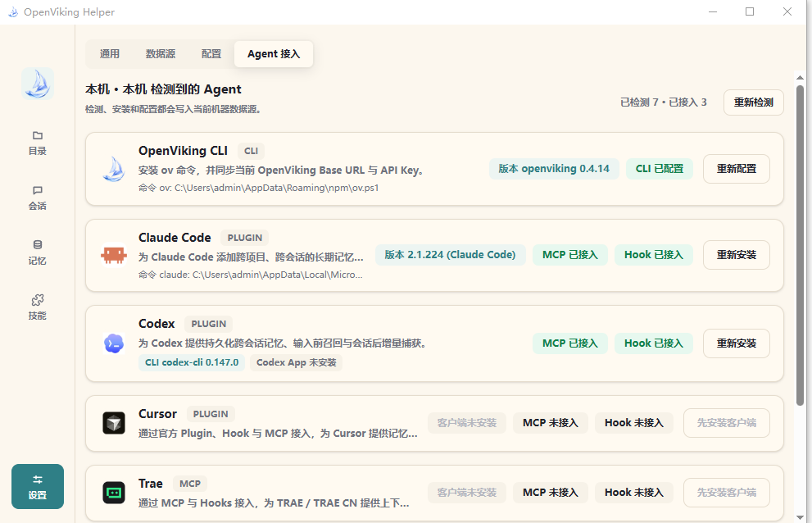Switch to the 配置 tab
The height and width of the screenshot is (523, 812).
(x=211, y=54)
